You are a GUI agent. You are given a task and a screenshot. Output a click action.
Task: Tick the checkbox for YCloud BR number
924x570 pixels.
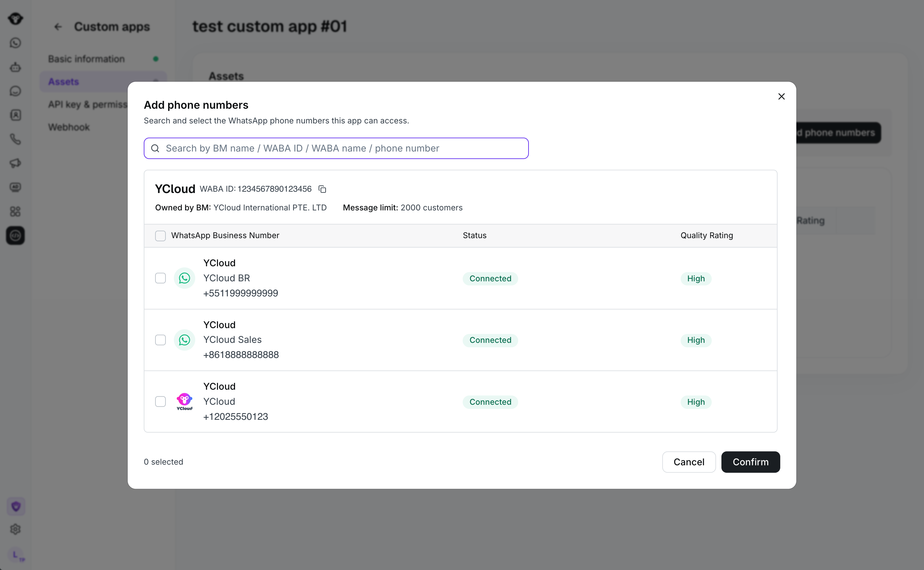click(x=160, y=278)
